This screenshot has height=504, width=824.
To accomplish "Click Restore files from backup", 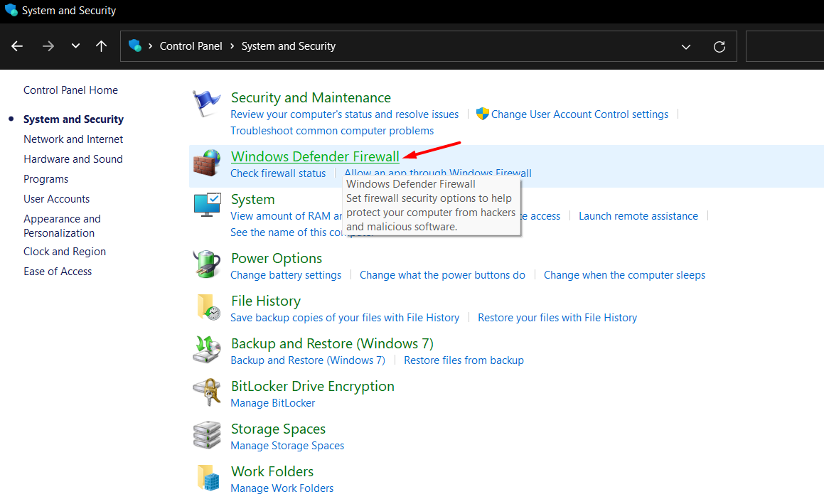I will [x=464, y=360].
